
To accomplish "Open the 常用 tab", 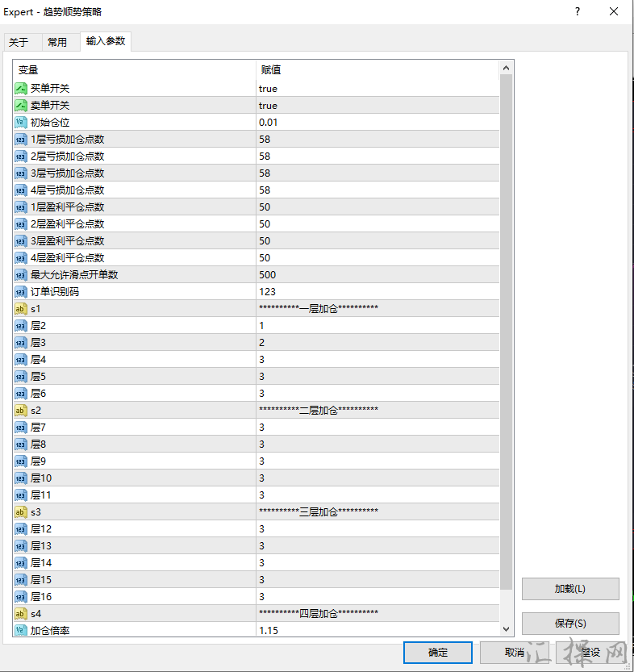I will (57, 43).
